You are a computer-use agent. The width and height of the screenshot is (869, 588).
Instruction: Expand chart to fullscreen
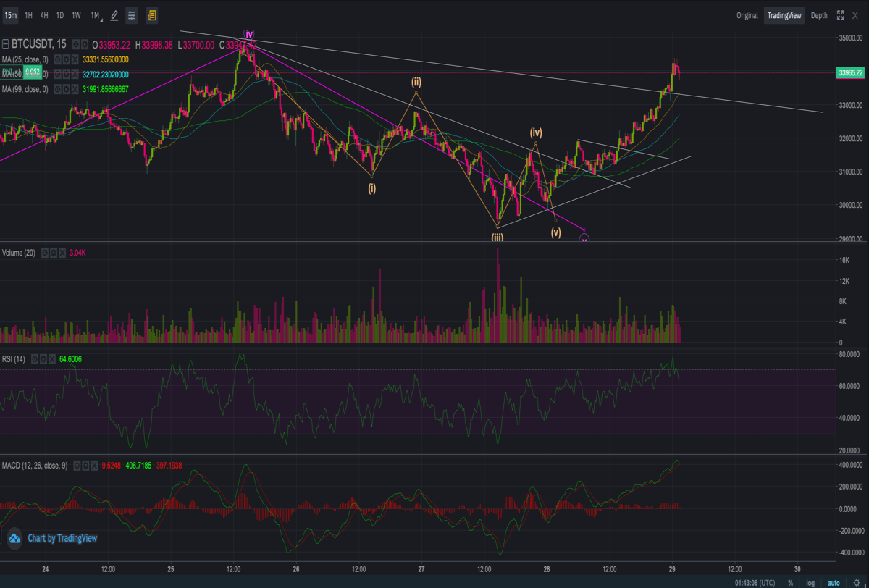pos(841,15)
